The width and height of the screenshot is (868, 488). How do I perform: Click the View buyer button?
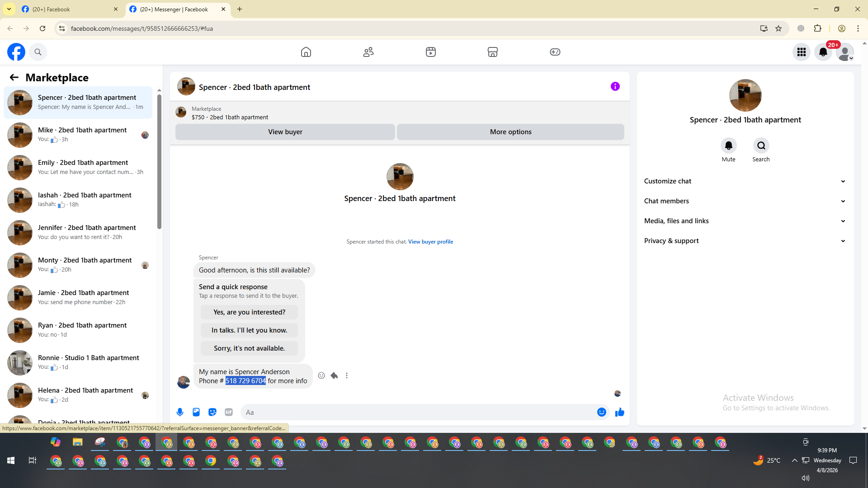[285, 132]
